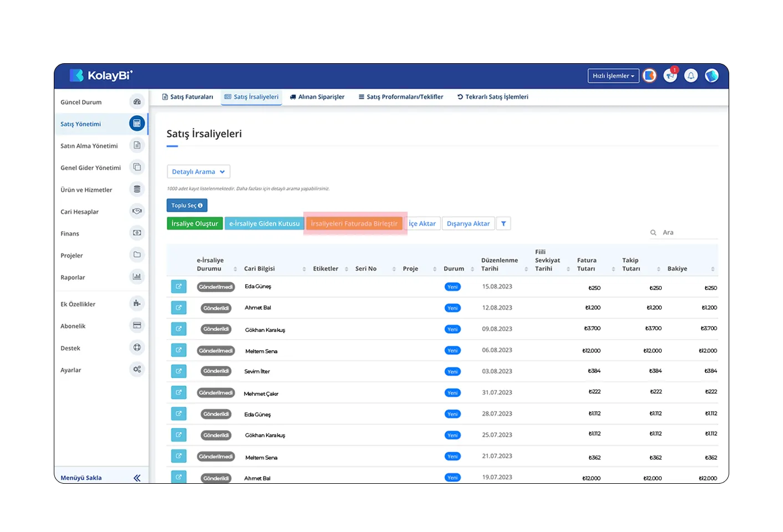Open the Ahmet Bal 12.08.2023 row link icon
783x532 pixels.
coord(179,308)
